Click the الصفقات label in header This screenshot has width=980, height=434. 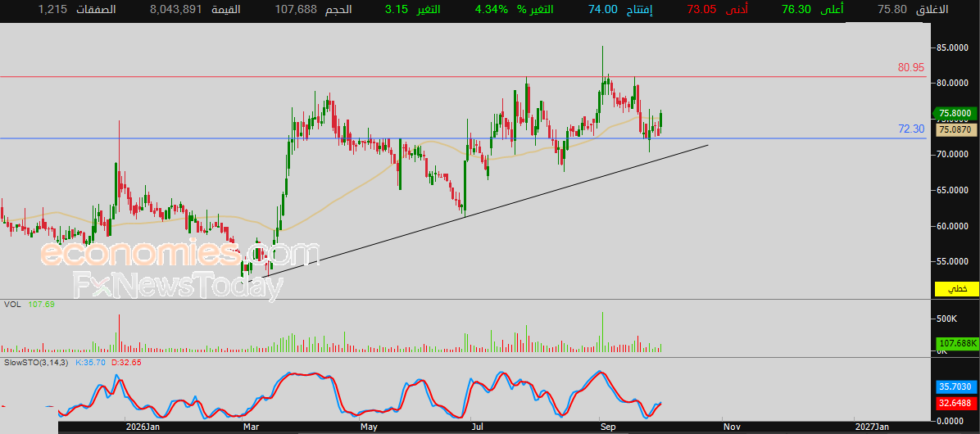click(96, 9)
